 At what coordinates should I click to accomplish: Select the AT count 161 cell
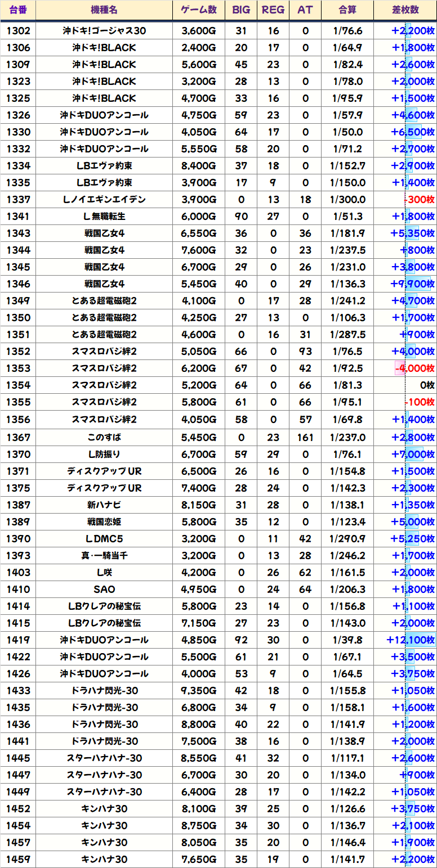point(305,438)
